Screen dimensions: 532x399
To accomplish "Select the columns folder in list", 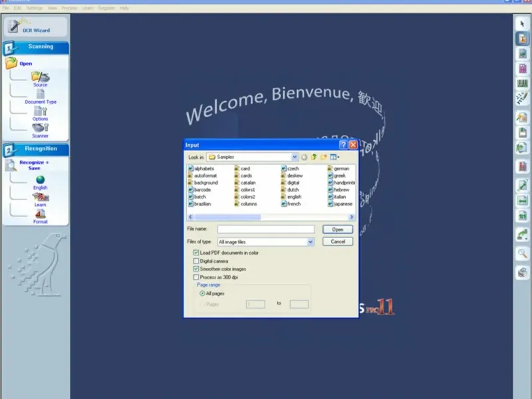I will pyautogui.click(x=245, y=204).
